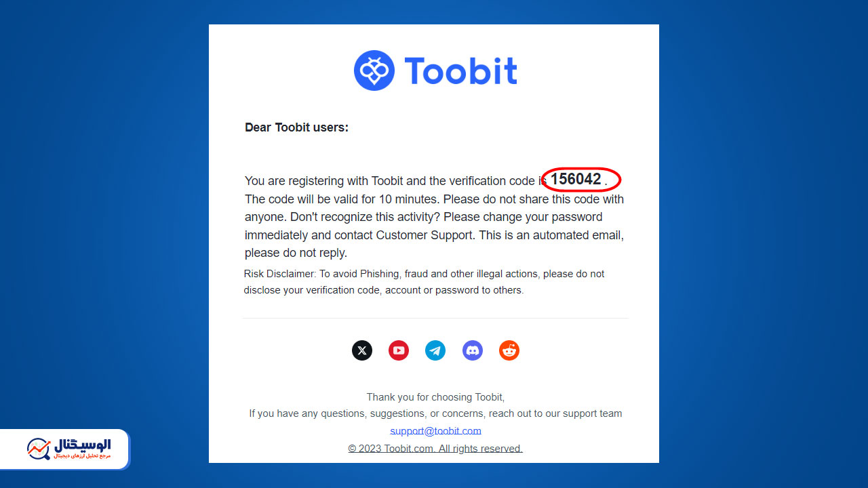Click the "Thank you for choosing Toobit" line
The width and height of the screenshot is (868, 488).
[x=435, y=397]
